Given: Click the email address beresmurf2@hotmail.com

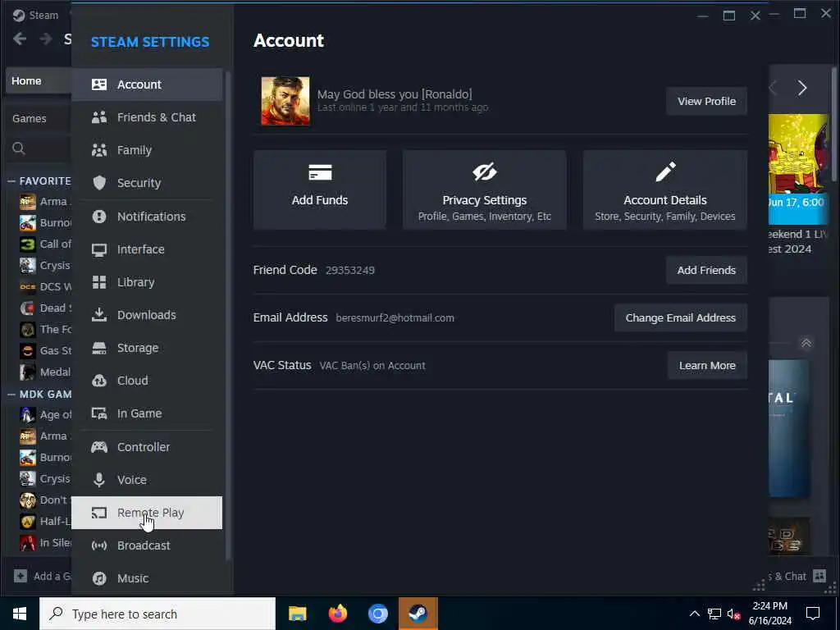Looking at the screenshot, I should click(x=395, y=318).
